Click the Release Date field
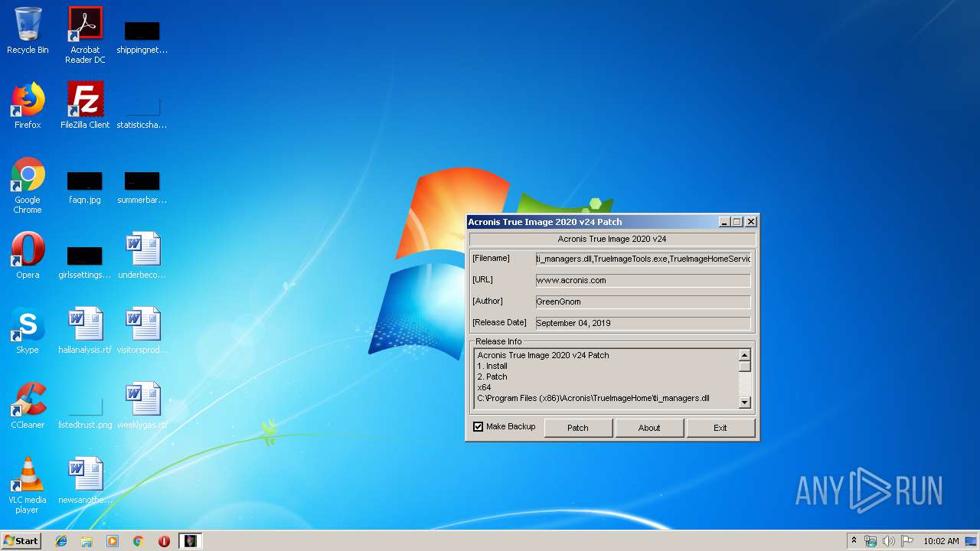The image size is (980, 551). [x=643, y=323]
